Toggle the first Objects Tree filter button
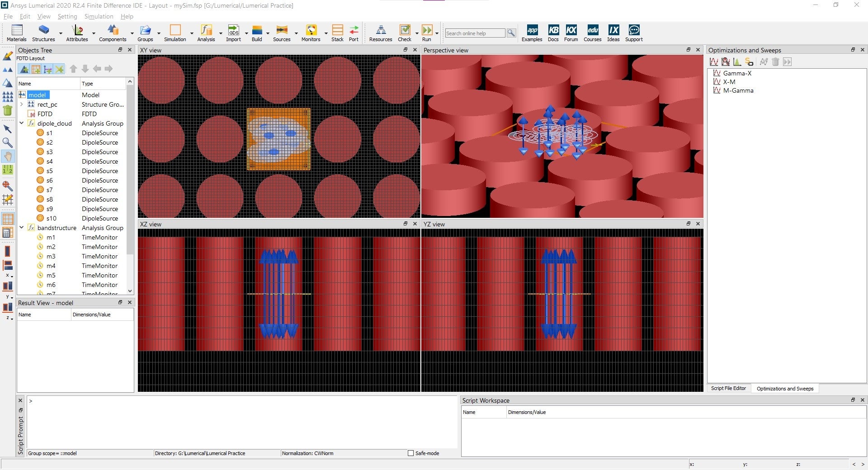 [x=24, y=69]
